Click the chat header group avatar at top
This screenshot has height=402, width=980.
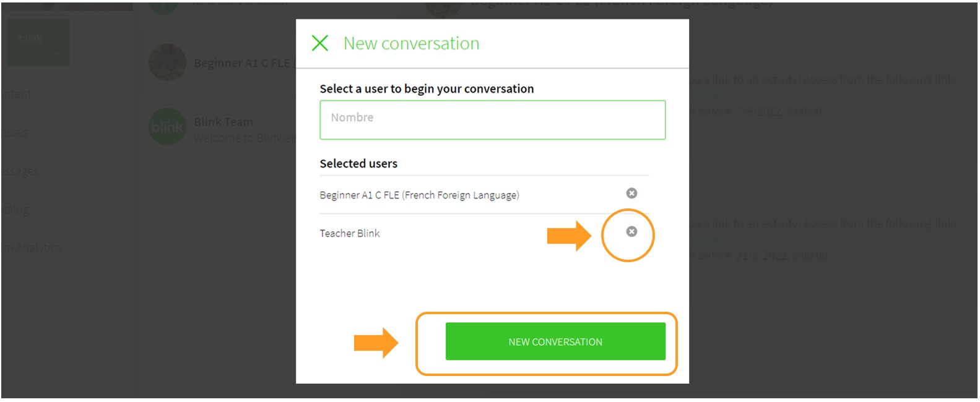443,7
